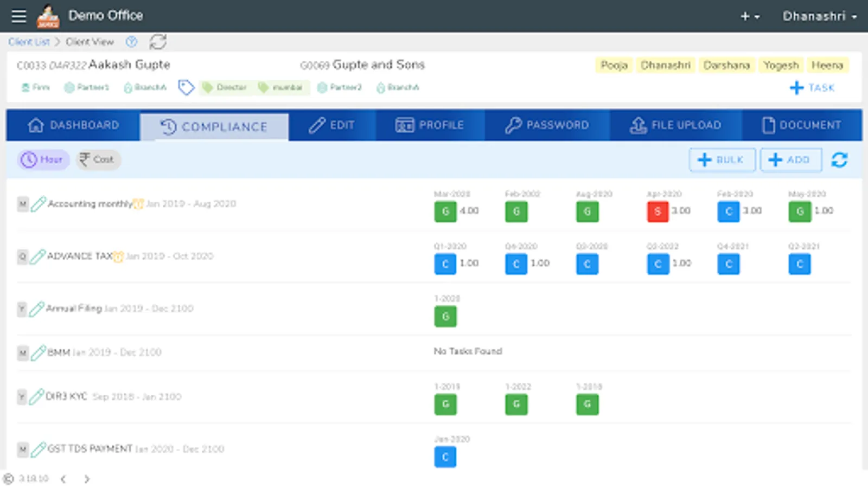
Task: Reload compliance list with blue refresh icon
Action: point(839,160)
